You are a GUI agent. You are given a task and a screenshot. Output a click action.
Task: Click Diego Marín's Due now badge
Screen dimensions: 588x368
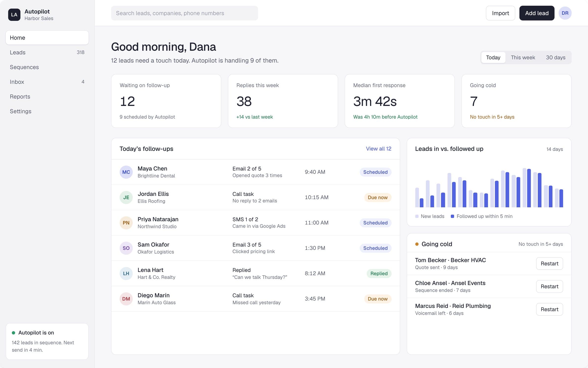[378, 299]
